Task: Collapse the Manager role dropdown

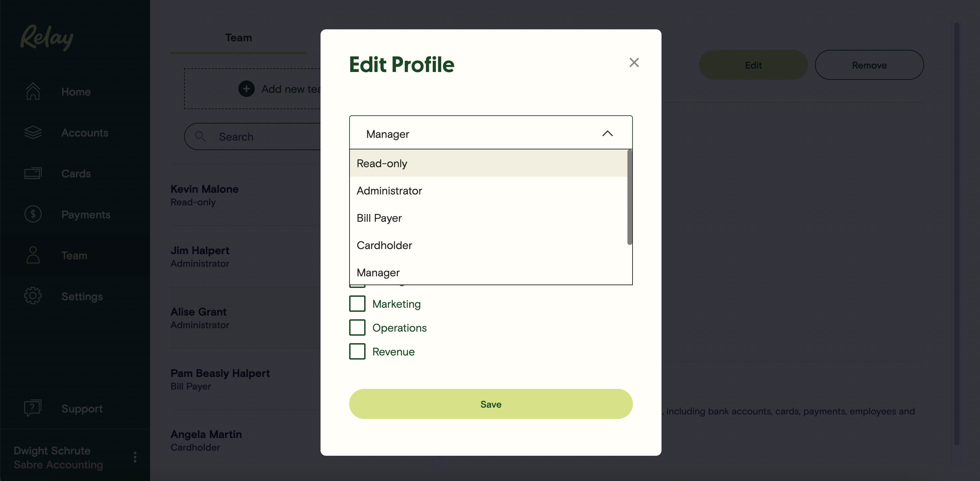Action: (x=607, y=134)
